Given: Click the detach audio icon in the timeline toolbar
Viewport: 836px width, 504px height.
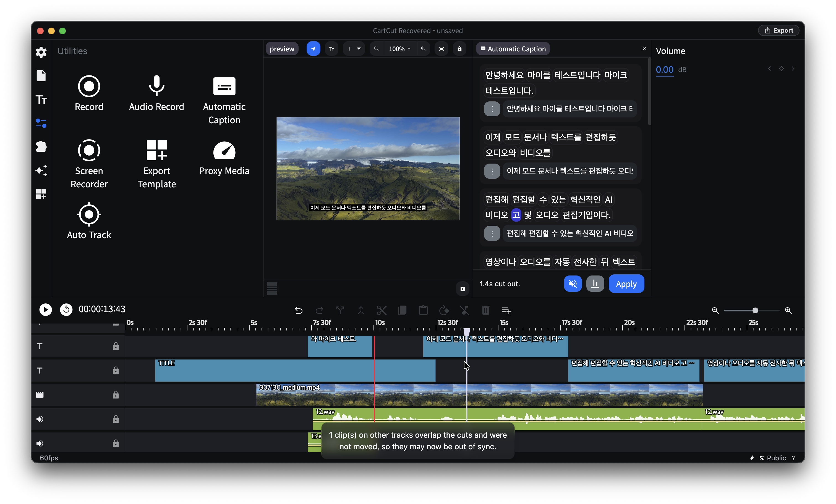Looking at the screenshot, I should pos(464,310).
